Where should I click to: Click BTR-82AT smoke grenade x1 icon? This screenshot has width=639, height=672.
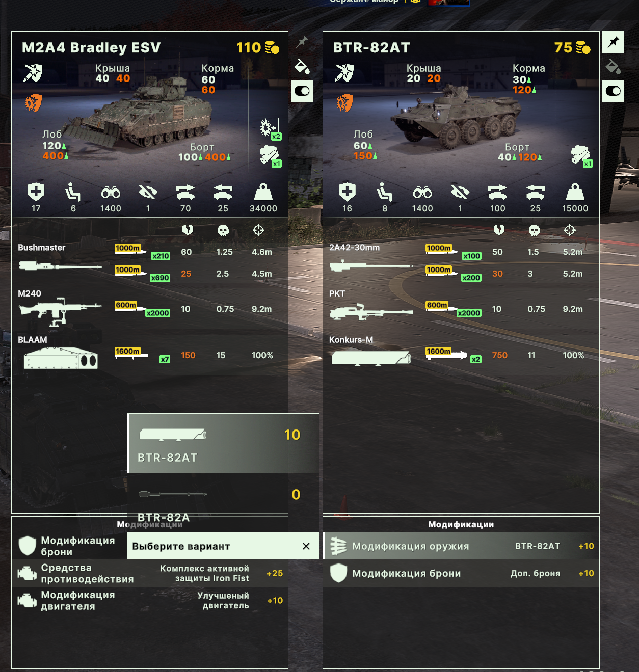[581, 155]
